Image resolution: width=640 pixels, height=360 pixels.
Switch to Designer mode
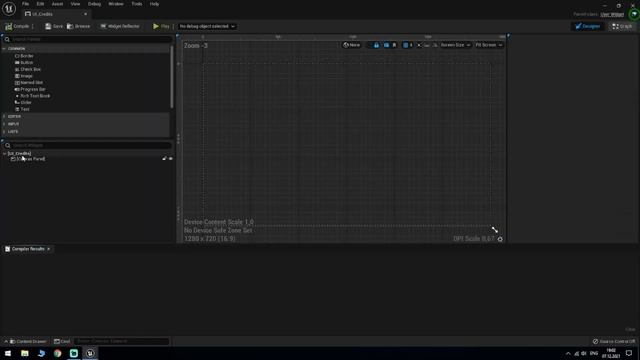point(588,26)
